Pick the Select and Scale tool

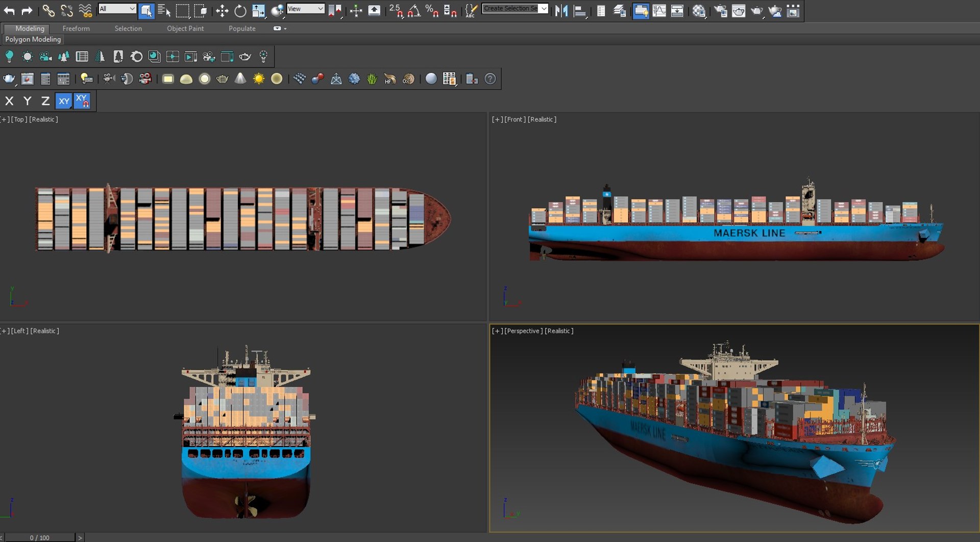[x=259, y=11]
